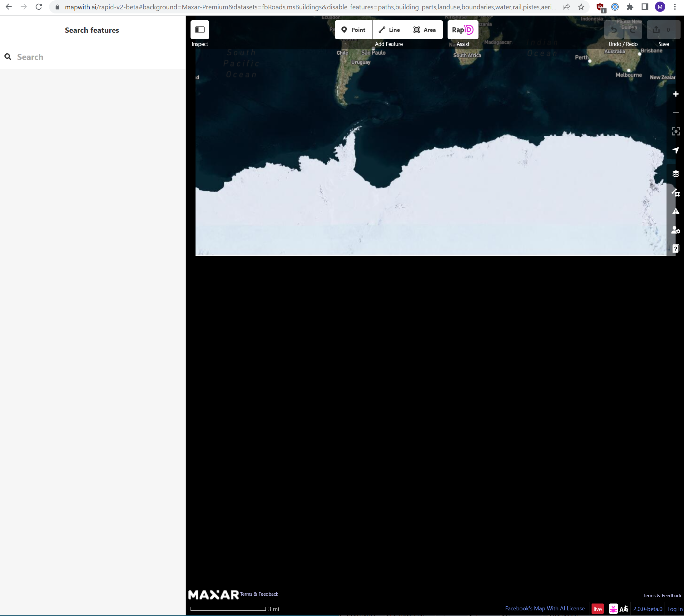
Task: Toggle the RapiD Assist feature
Action: click(463, 30)
